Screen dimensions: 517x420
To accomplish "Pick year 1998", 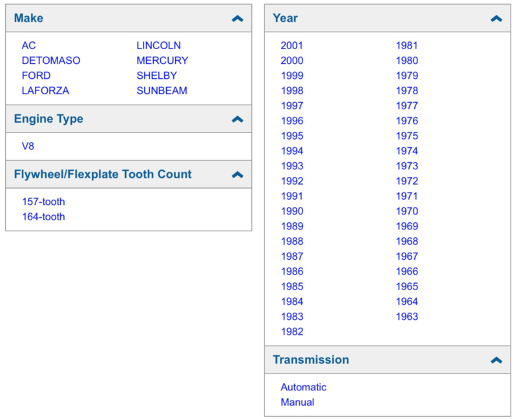I will [292, 90].
